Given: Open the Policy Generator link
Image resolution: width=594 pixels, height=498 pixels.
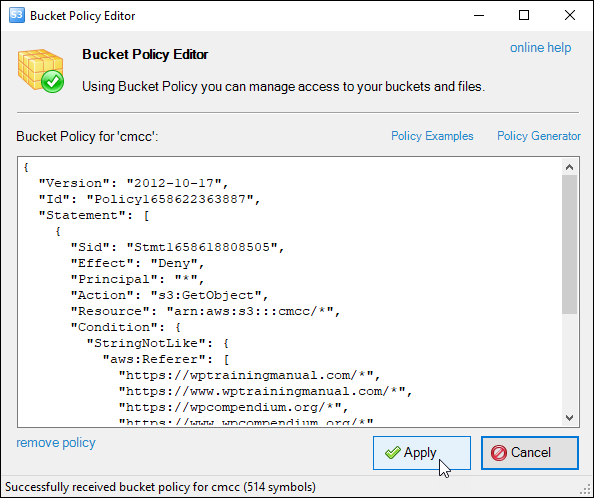Looking at the screenshot, I should coord(539,136).
